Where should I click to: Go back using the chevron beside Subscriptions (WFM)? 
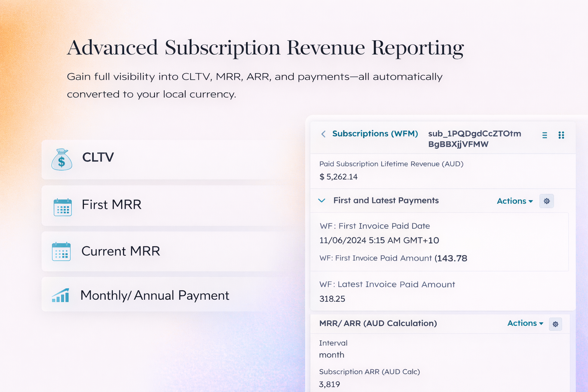tap(323, 134)
